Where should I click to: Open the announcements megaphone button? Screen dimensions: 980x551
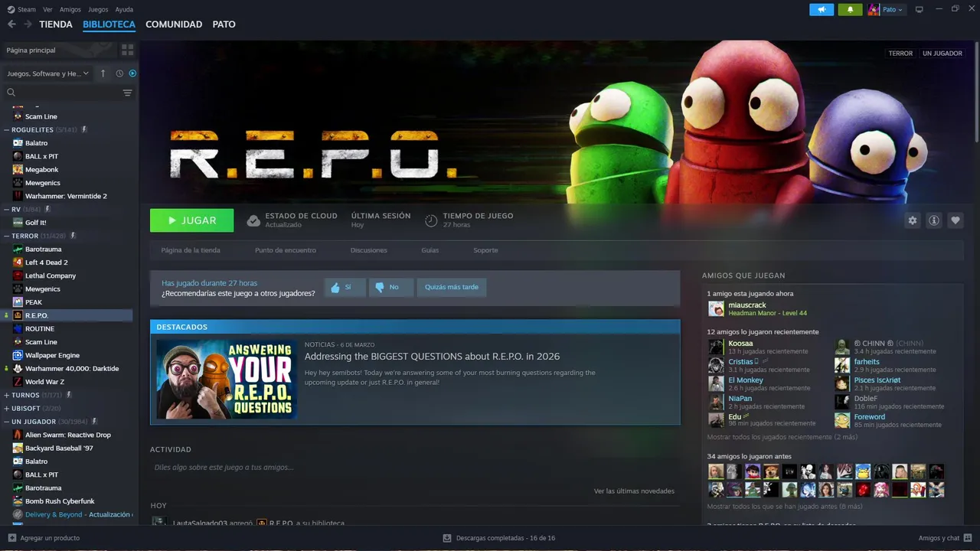click(822, 10)
